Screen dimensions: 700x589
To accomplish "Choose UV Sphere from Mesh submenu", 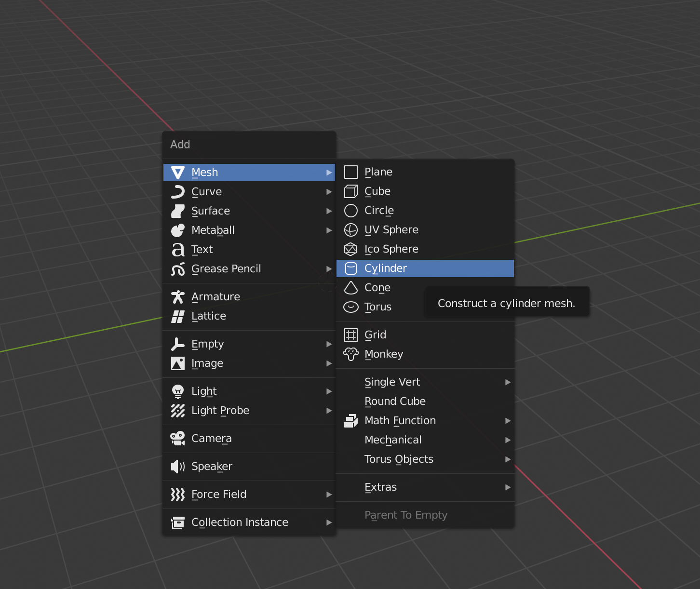I will pyautogui.click(x=425, y=230).
